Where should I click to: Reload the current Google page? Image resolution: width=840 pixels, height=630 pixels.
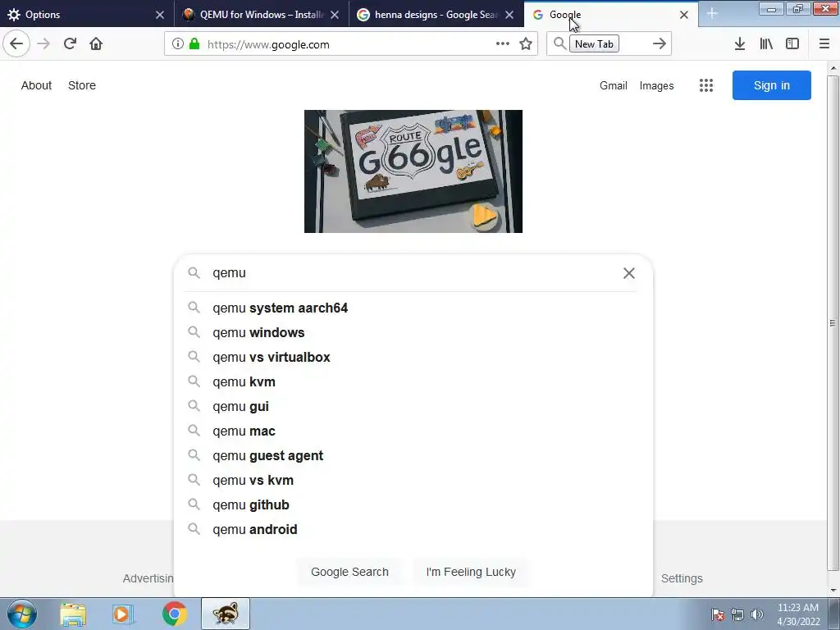(70, 44)
